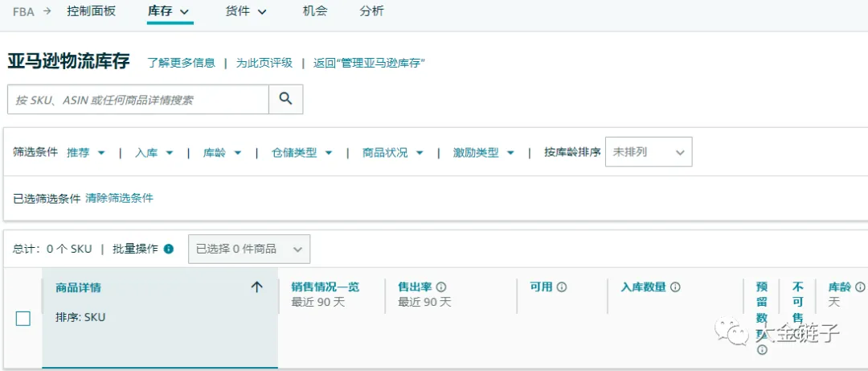The image size is (868, 371).
Task: Click the 入库数量 column header
Action: pyautogui.click(x=643, y=286)
